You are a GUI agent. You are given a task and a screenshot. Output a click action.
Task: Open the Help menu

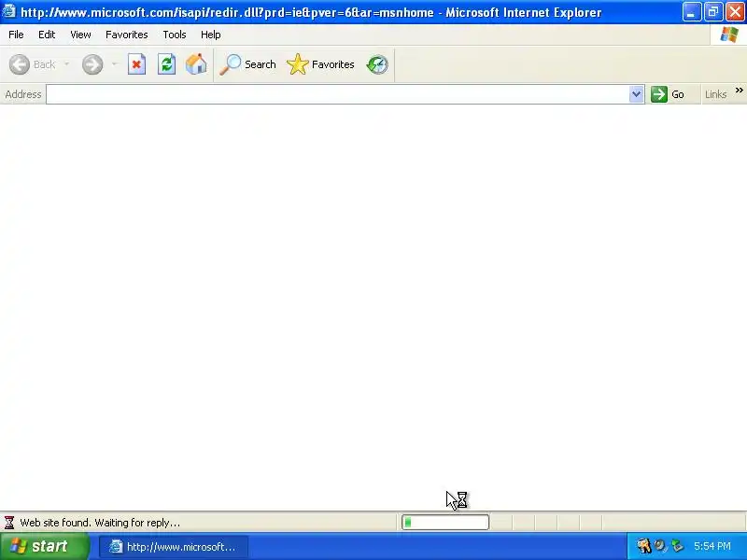211,35
